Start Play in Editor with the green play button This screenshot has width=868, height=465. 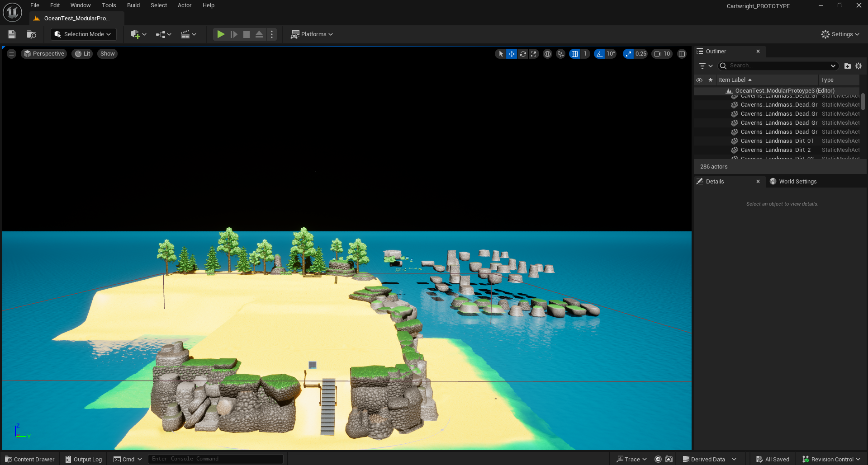[221, 34]
